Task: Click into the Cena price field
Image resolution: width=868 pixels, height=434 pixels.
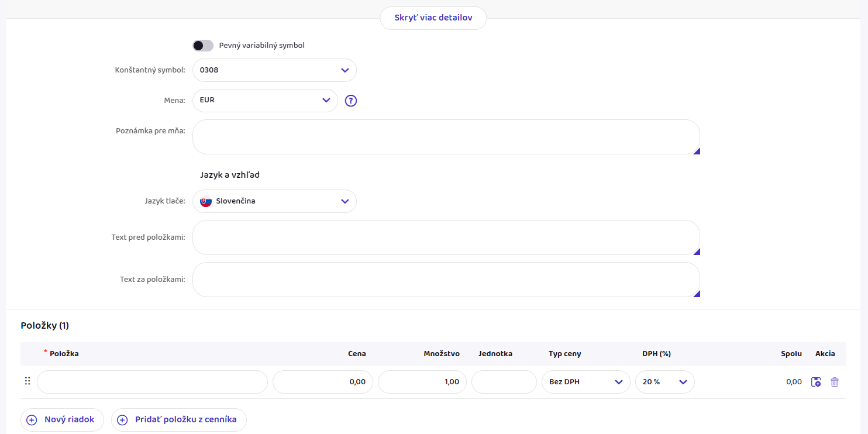Action: (x=322, y=382)
